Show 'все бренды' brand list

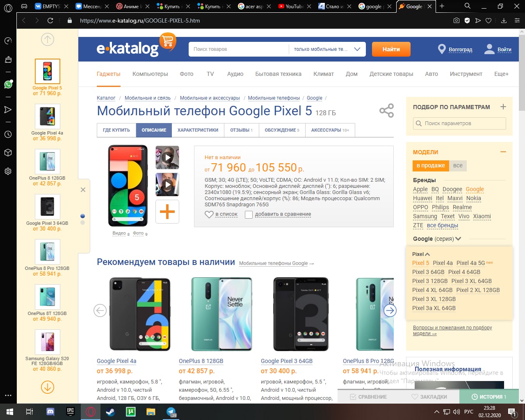pyautogui.click(x=442, y=226)
